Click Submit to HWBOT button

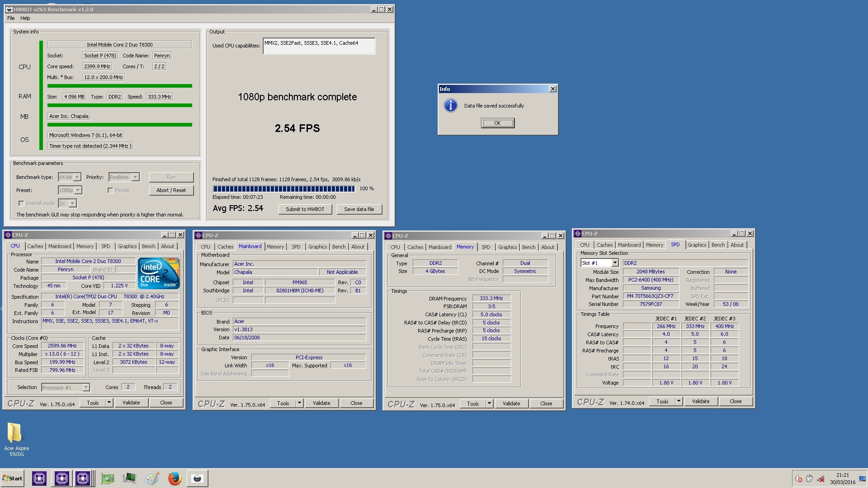pos(305,209)
